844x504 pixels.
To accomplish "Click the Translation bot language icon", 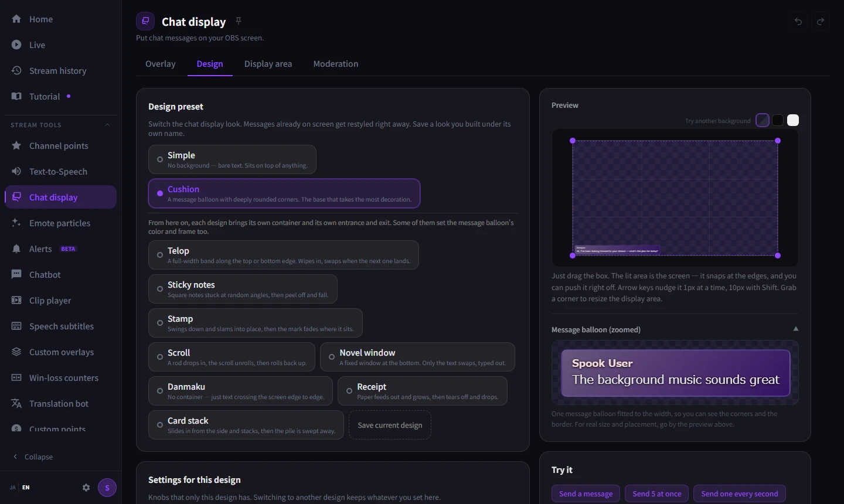I will click(16, 403).
